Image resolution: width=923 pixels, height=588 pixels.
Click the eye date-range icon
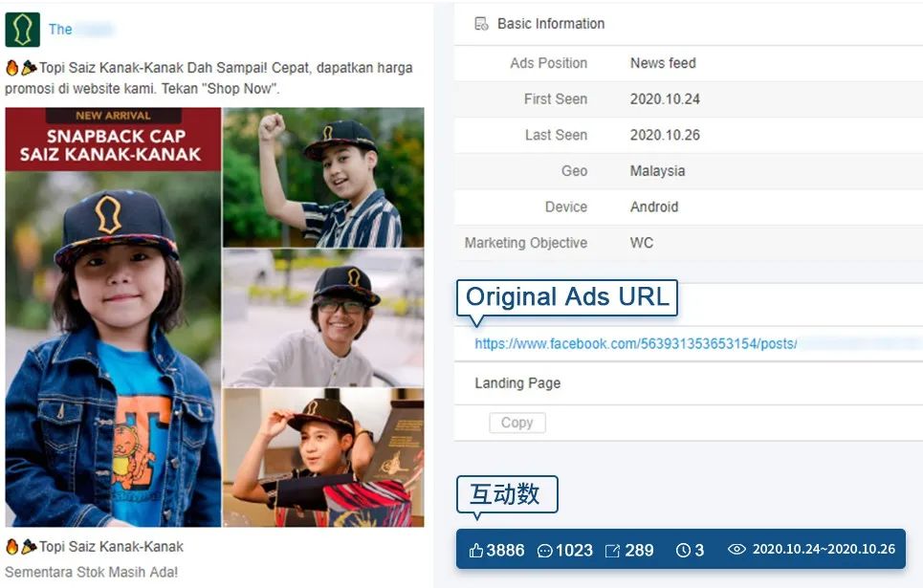[x=736, y=550]
